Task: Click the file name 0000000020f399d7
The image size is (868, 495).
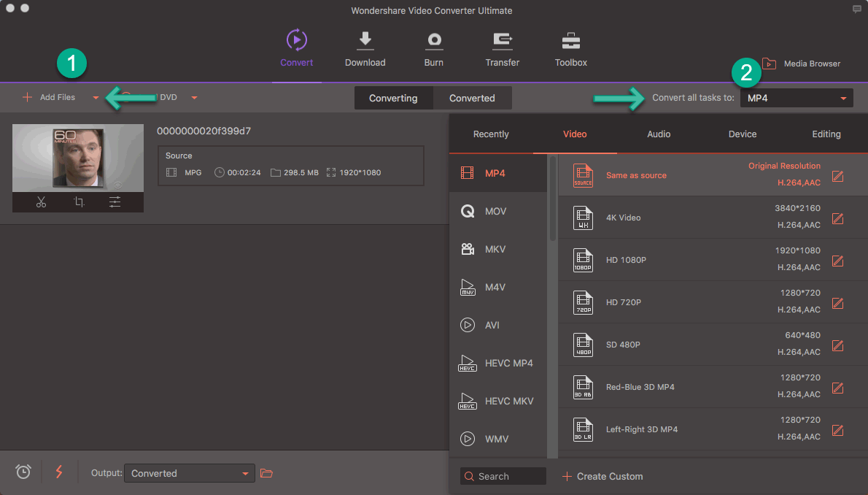Action: (x=204, y=131)
